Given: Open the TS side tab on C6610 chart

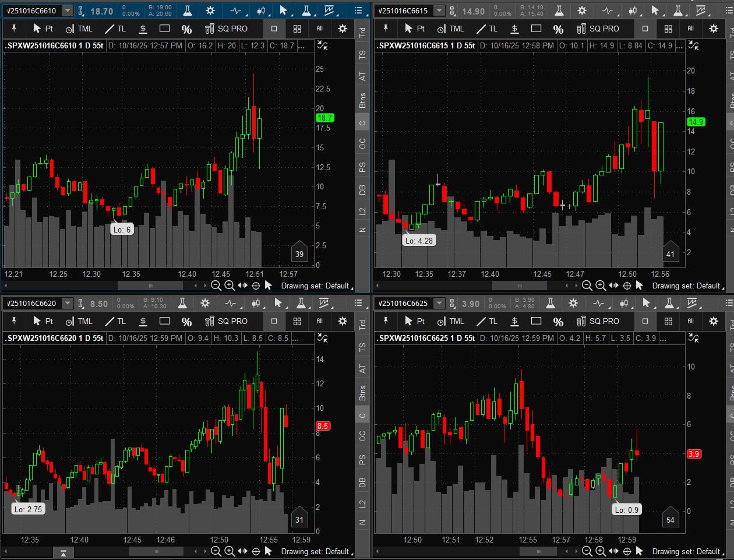Looking at the screenshot, I should [x=362, y=55].
